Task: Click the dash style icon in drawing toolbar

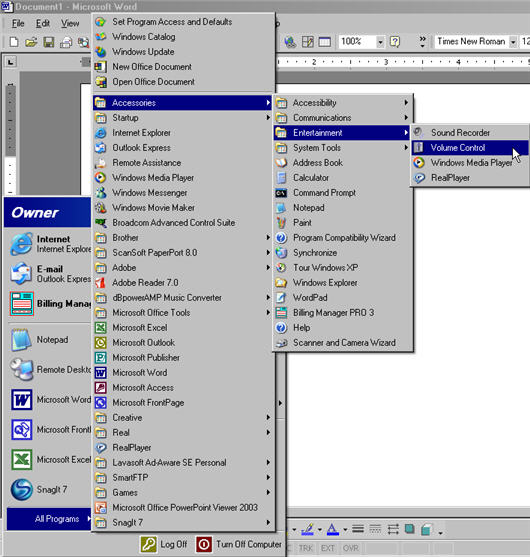Action: (x=375, y=529)
